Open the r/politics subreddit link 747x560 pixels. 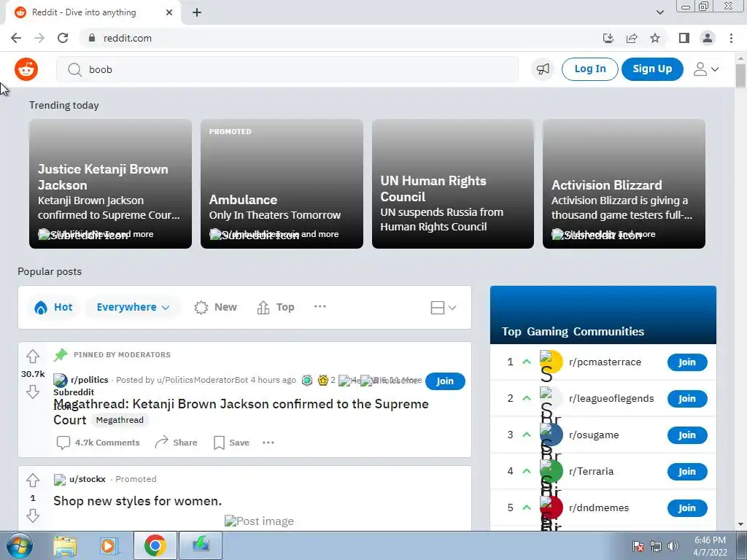90,380
